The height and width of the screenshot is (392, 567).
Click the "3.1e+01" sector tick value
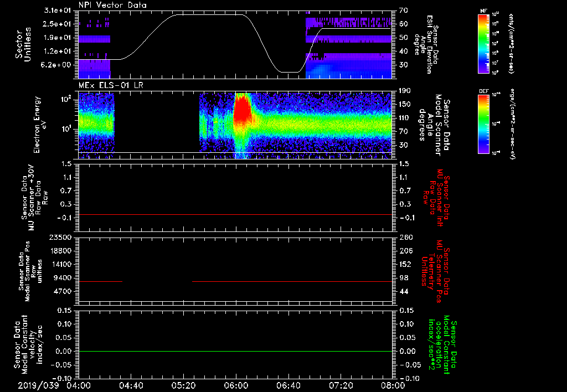coord(58,10)
